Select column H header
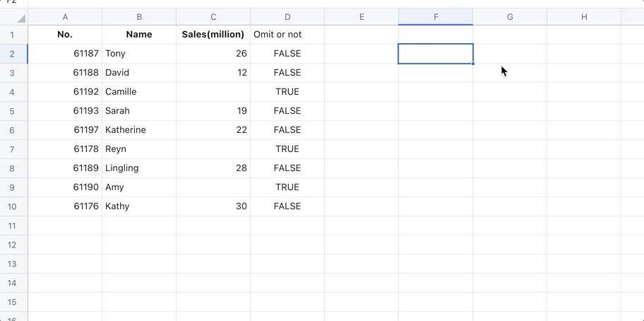644x321 pixels. [584, 17]
